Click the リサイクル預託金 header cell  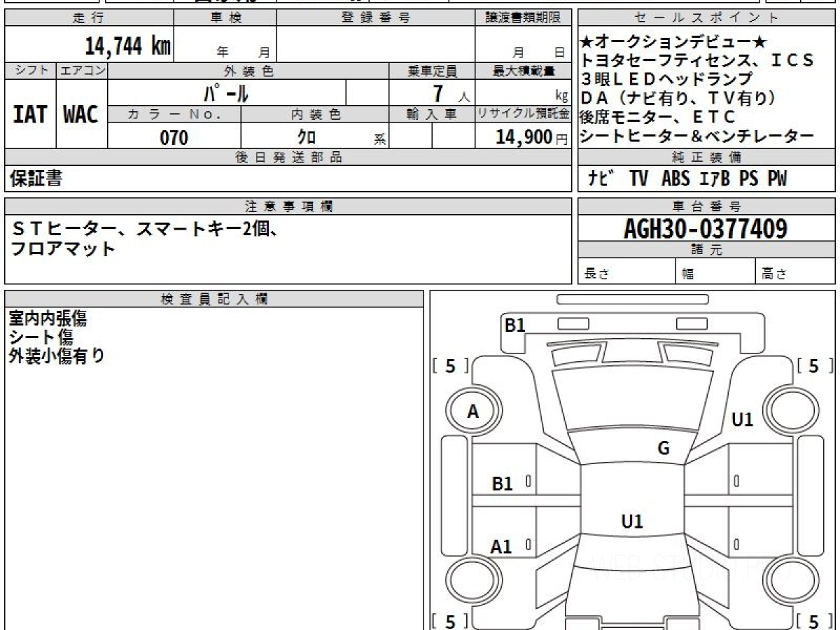point(523,114)
